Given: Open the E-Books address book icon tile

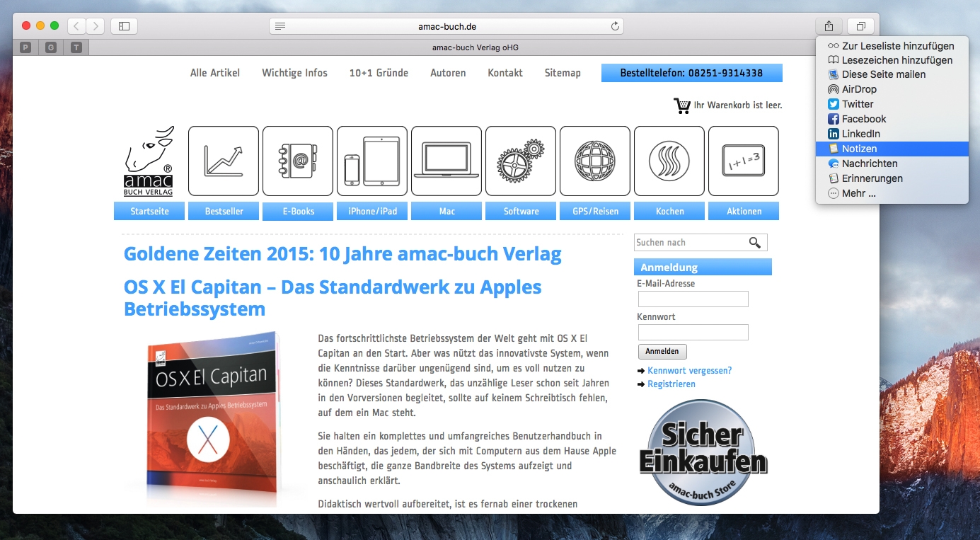Looking at the screenshot, I should 298,161.
